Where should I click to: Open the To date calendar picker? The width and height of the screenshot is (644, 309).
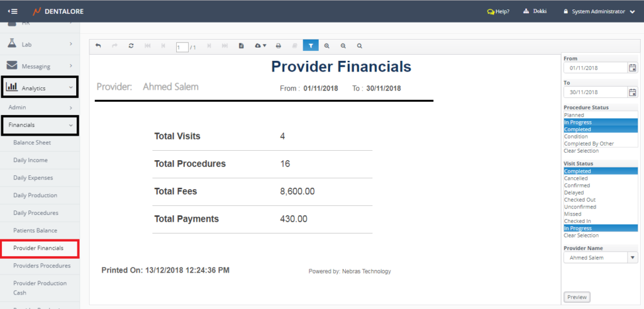[x=633, y=92]
